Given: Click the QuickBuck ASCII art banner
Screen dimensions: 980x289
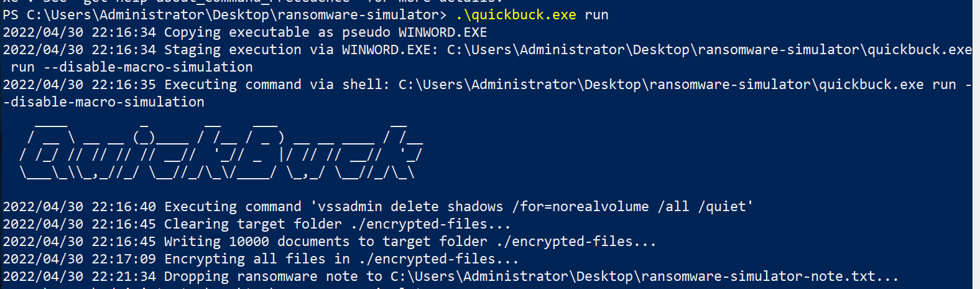Looking at the screenshot, I should (221, 149).
